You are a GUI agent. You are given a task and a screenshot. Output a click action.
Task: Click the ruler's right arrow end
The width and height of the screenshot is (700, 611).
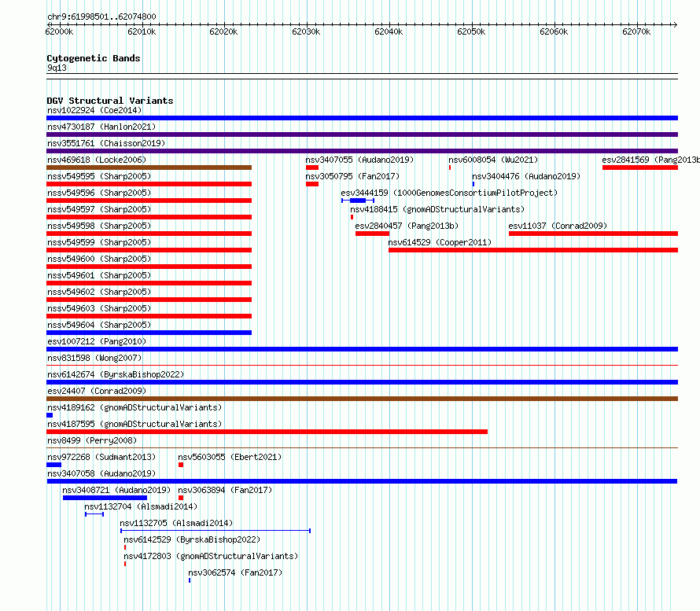point(675,24)
